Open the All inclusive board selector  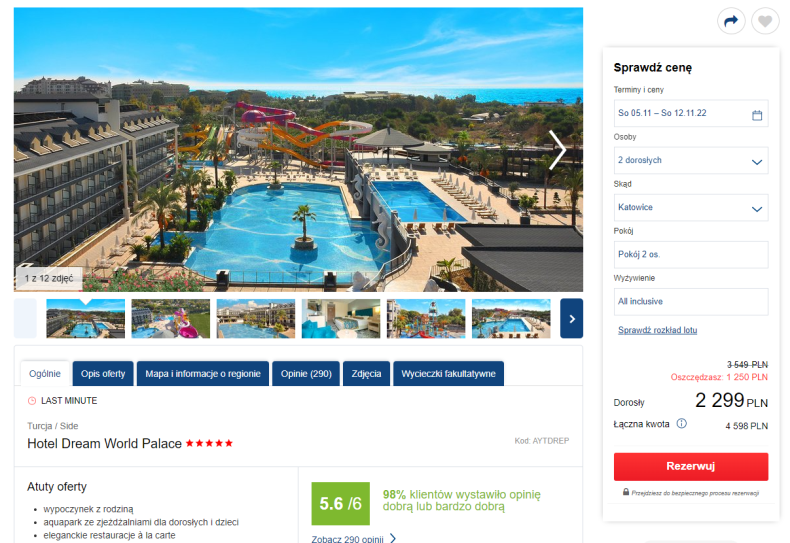tap(691, 301)
